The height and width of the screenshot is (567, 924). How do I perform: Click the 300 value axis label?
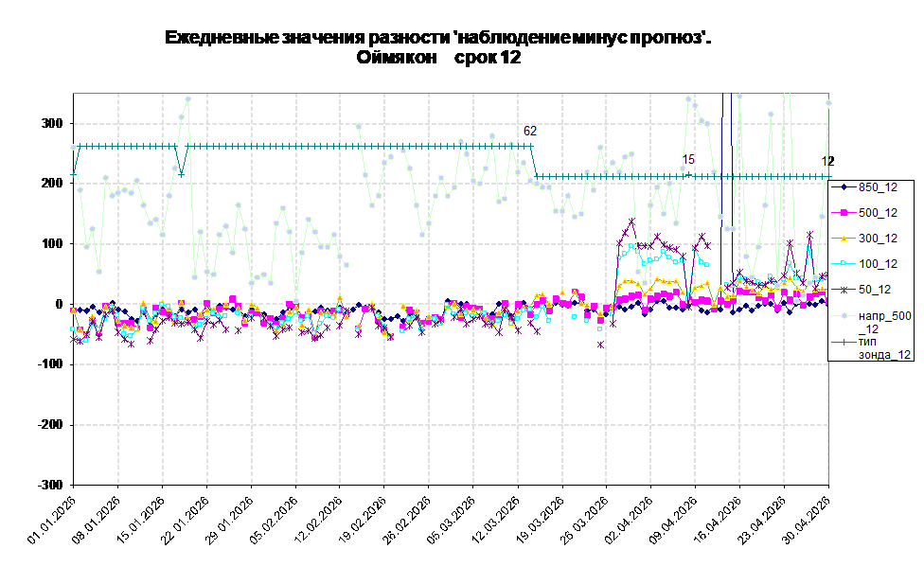pos(51,123)
